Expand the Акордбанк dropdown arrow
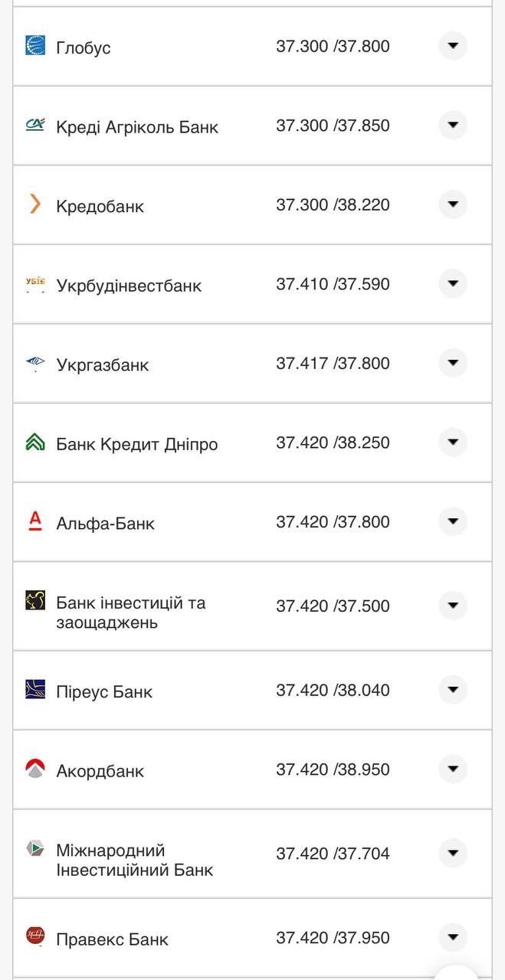The height and width of the screenshot is (980, 505). point(453,769)
